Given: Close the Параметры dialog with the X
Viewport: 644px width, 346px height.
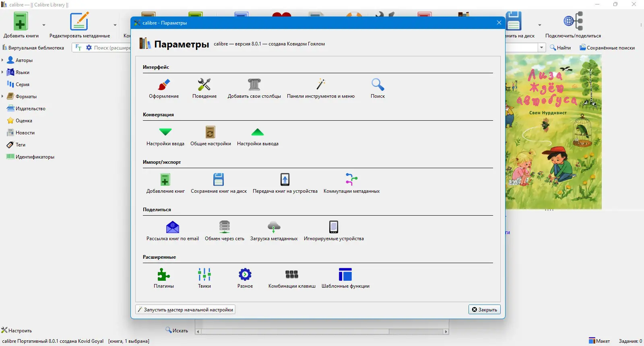Looking at the screenshot, I should [499, 23].
